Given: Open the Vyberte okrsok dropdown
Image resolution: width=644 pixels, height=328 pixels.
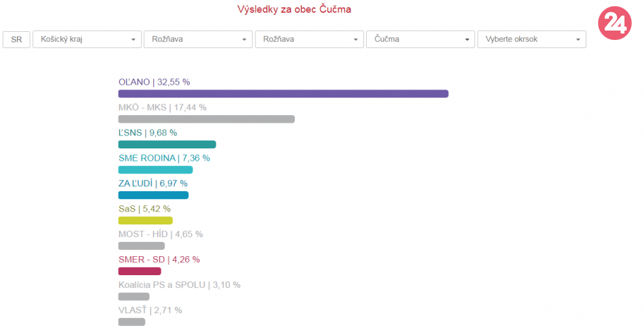Looking at the screenshot, I should pos(531,39).
